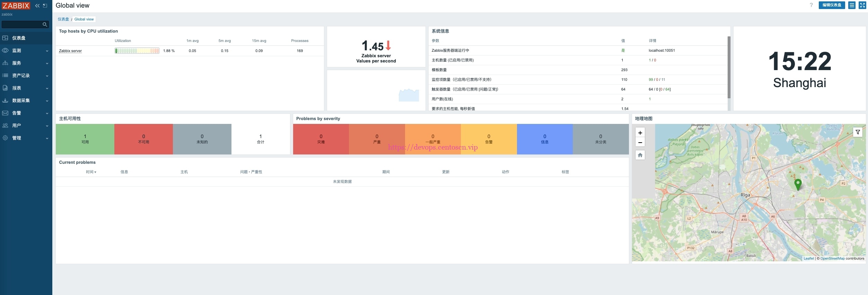This screenshot has width=868, height=295.
Task: Click 模板数量 value 293
Action: (624, 70)
